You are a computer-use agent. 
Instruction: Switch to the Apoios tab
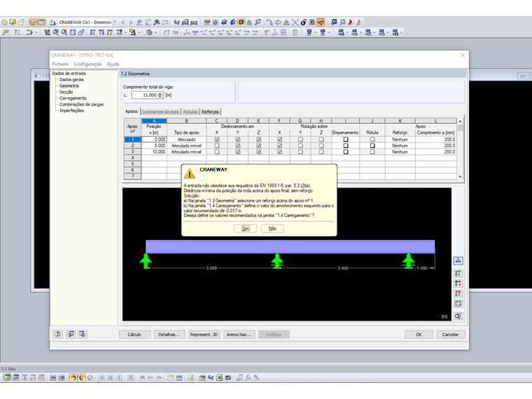click(x=132, y=111)
